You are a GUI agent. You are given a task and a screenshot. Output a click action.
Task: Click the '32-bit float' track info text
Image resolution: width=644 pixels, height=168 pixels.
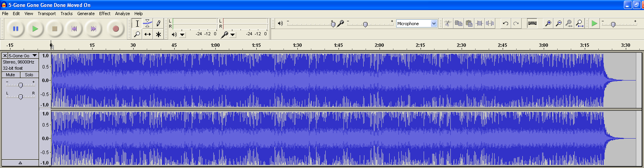[x=13, y=68]
